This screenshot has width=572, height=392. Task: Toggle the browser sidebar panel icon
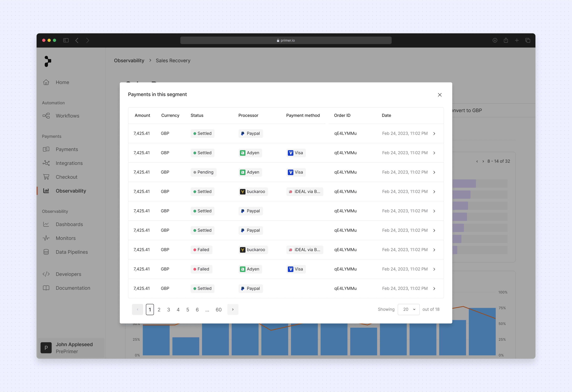[66, 40]
